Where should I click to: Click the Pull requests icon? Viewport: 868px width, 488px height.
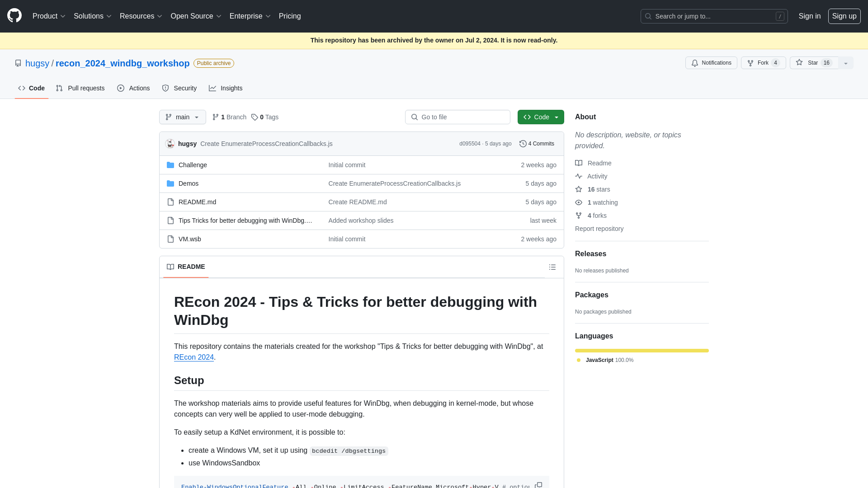pos(59,88)
